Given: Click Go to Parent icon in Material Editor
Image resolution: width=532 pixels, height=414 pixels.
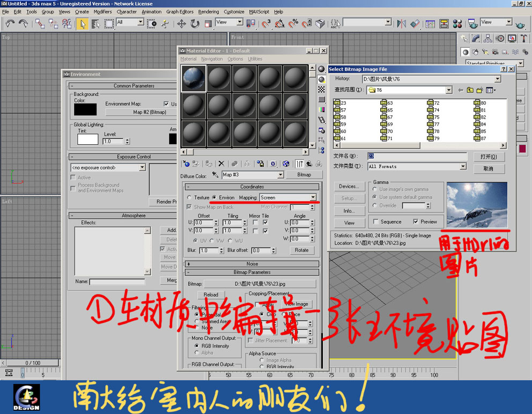Looking at the screenshot, I should (x=309, y=164).
